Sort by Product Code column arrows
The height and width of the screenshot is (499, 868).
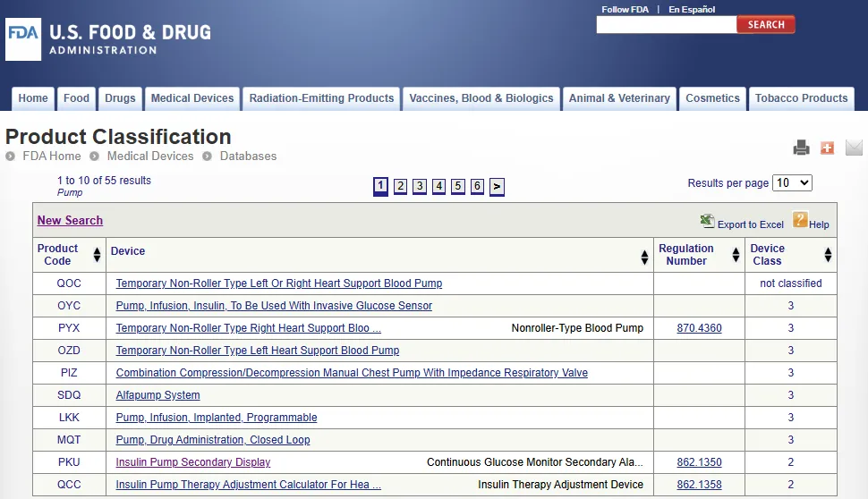[97, 255]
